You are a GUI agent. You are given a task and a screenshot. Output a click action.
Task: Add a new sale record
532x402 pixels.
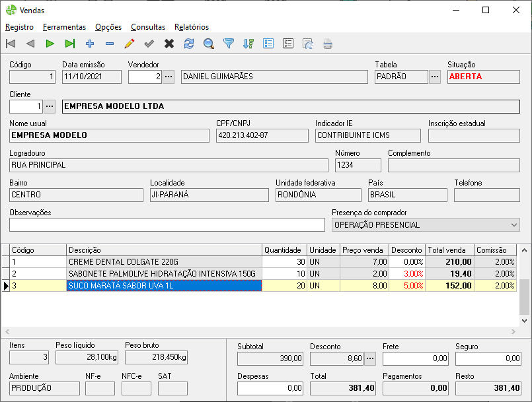(x=90, y=44)
